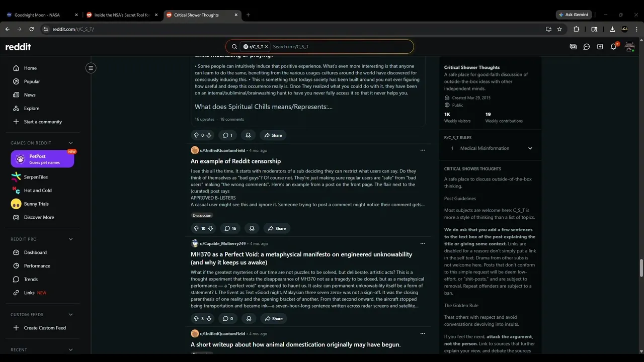Collapse the left navigation sidebar button
The image size is (644, 362).
91,68
